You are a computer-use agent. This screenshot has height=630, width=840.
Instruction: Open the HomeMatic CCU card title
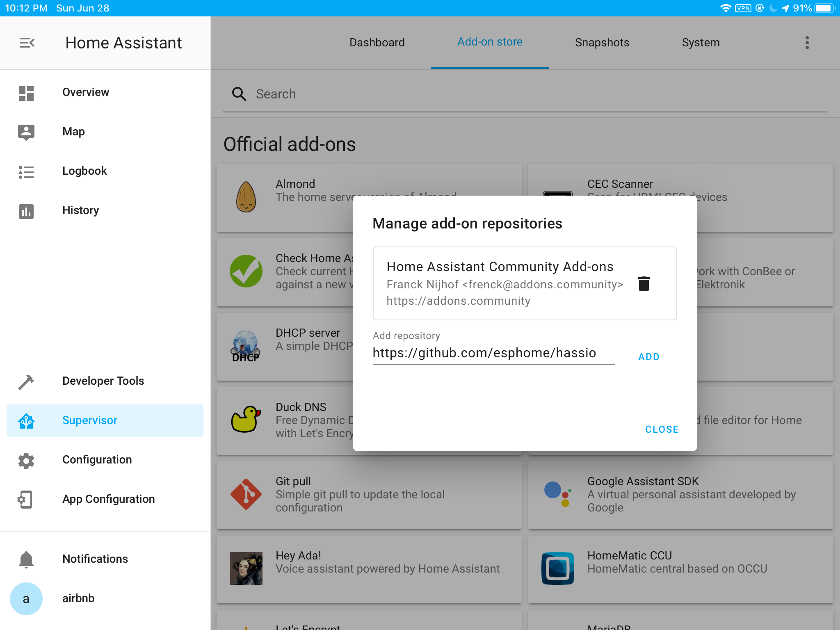pos(630,555)
